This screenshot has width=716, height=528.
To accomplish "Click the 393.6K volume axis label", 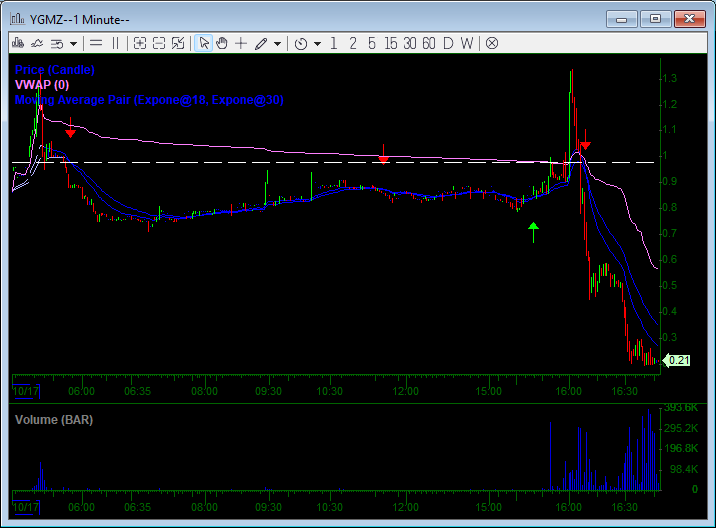I will coord(681,407).
